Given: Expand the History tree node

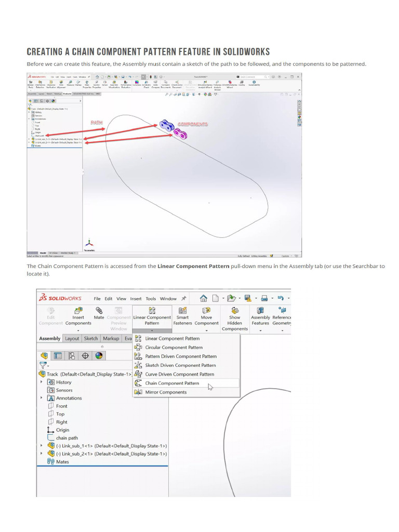Looking at the screenshot, I should tap(42, 382).
